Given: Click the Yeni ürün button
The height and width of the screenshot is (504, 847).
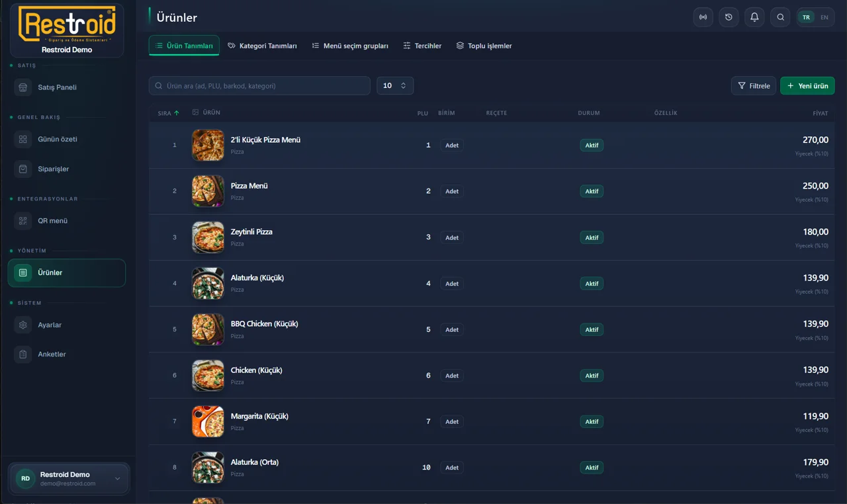Looking at the screenshot, I should click(x=807, y=86).
